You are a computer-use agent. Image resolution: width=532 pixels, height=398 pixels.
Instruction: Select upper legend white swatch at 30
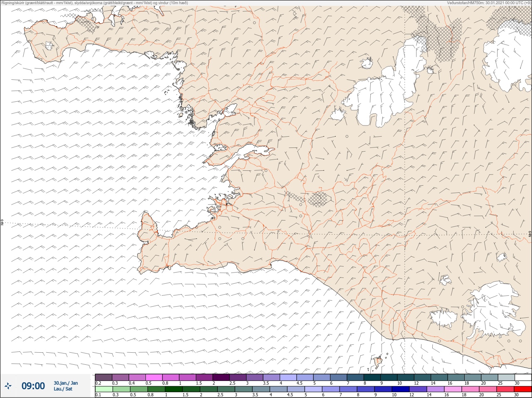click(x=523, y=377)
